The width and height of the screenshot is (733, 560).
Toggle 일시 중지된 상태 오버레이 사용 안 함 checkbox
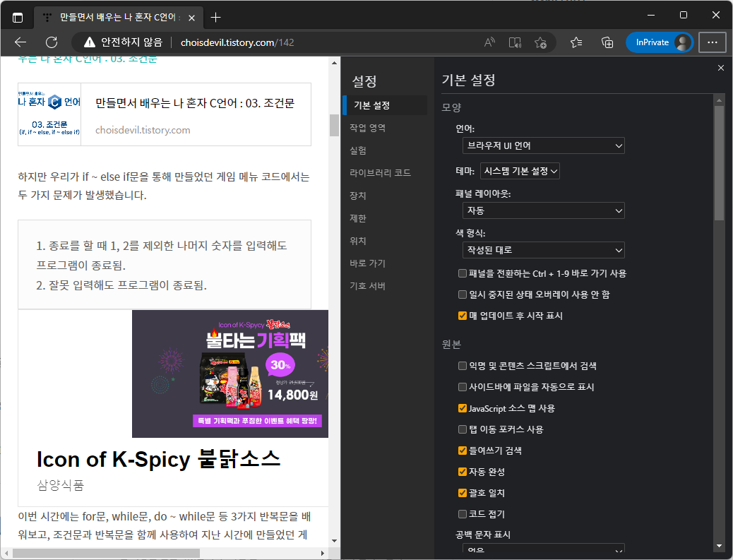coord(463,294)
